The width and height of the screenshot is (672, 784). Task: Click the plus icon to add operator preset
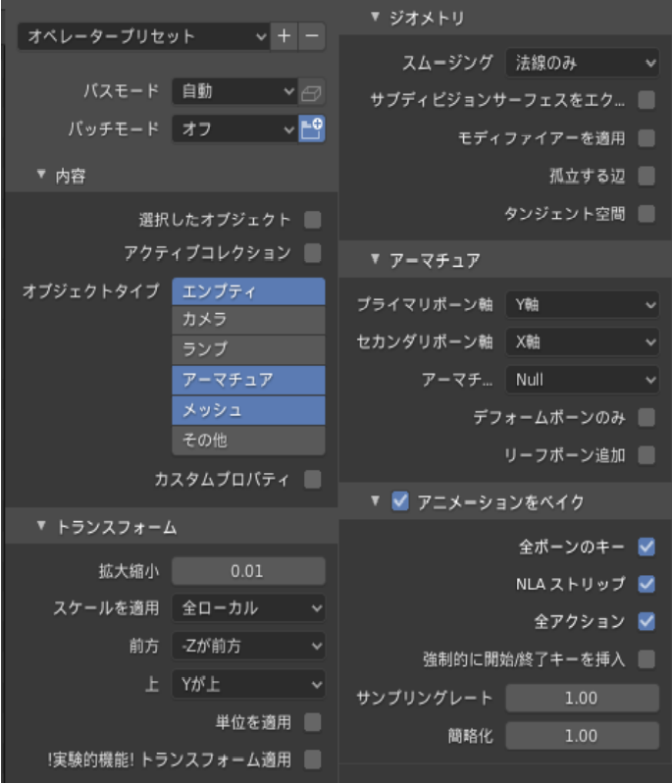(x=284, y=36)
